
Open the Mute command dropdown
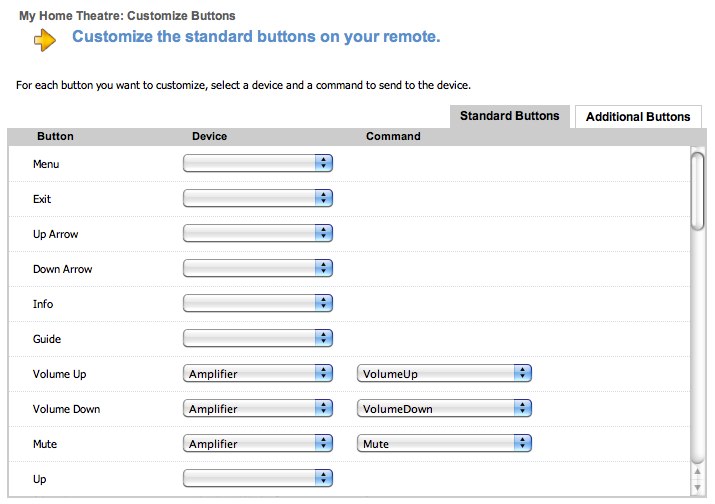coord(444,443)
